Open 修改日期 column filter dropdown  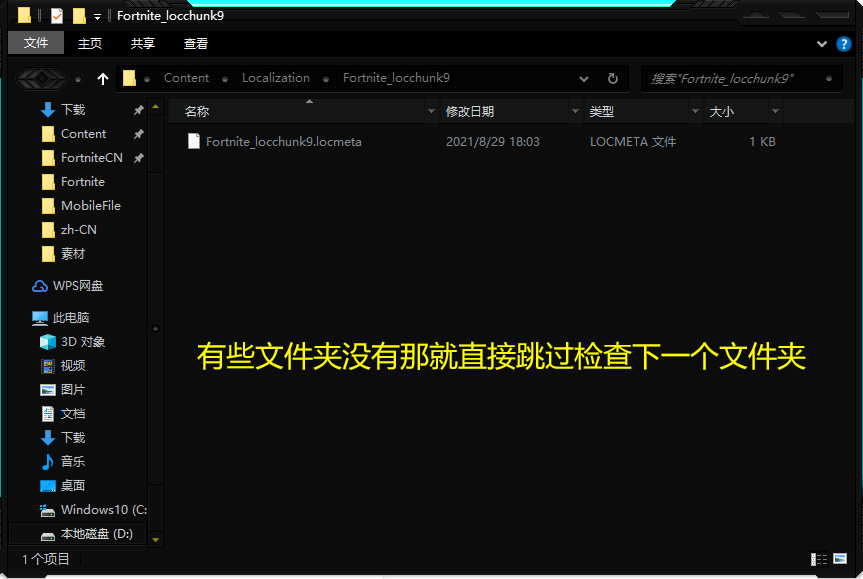click(575, 112)
